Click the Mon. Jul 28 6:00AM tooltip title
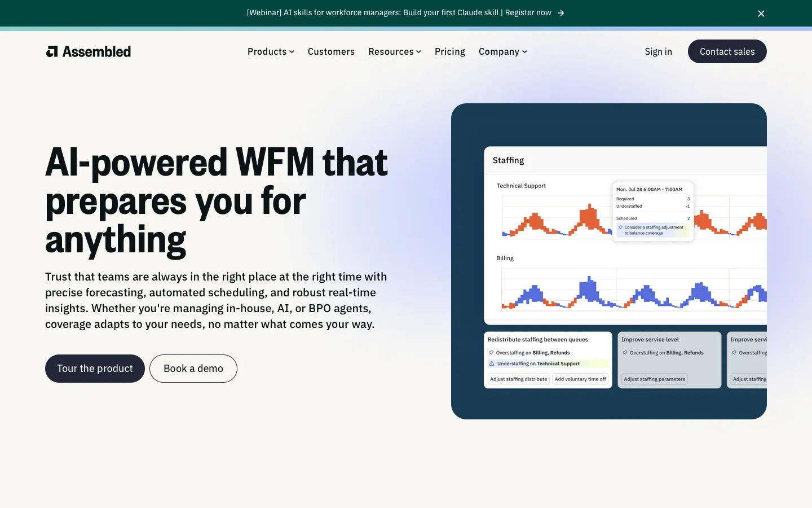The width and height of the screenshot is (812, 508). click(649, 190)
